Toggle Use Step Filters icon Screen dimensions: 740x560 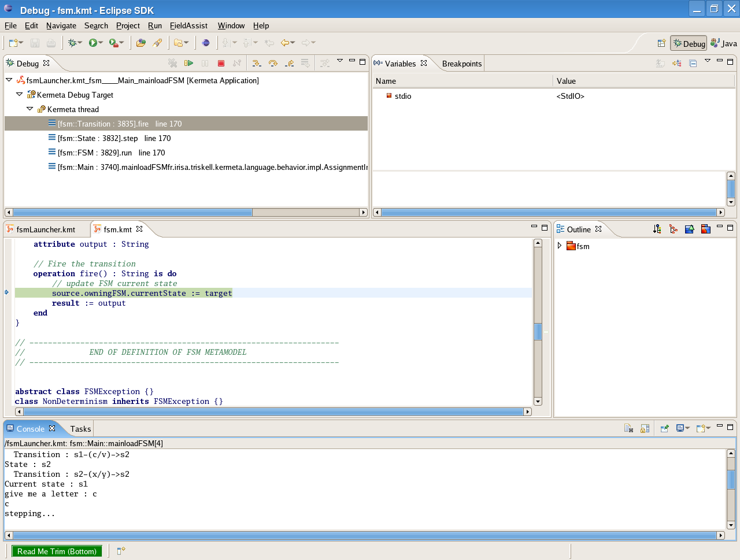325,63
